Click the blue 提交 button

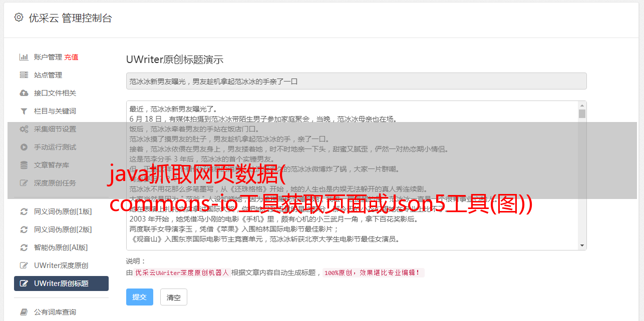pyautogui.click(x=139, y=297)
